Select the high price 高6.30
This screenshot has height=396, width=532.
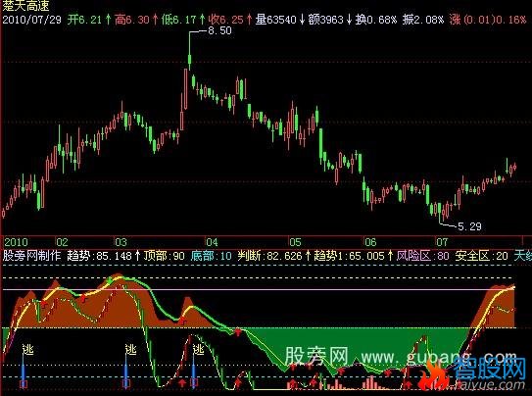pyautogui.click(x=131, y=20)
